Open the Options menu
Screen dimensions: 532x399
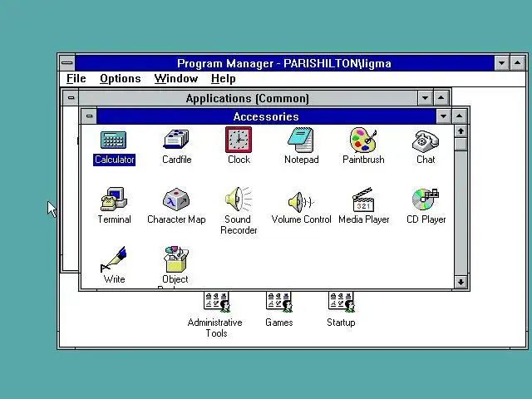(x=120, y=79)
